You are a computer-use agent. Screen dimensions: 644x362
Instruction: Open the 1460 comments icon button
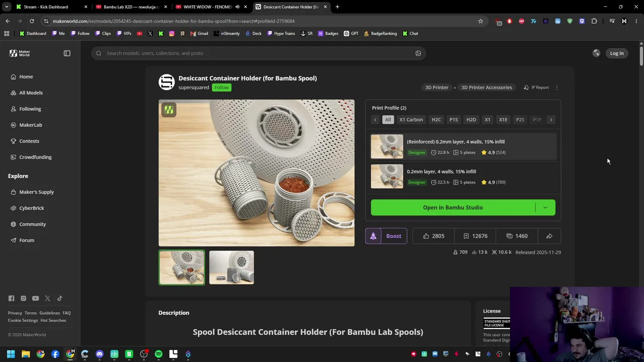click(517, 236)
